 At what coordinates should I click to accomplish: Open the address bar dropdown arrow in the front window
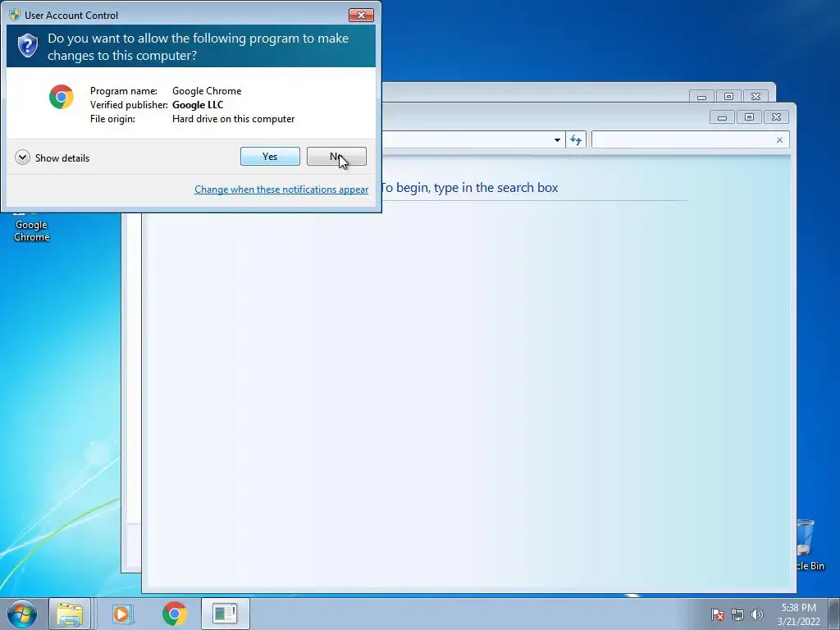click(557, 139)
